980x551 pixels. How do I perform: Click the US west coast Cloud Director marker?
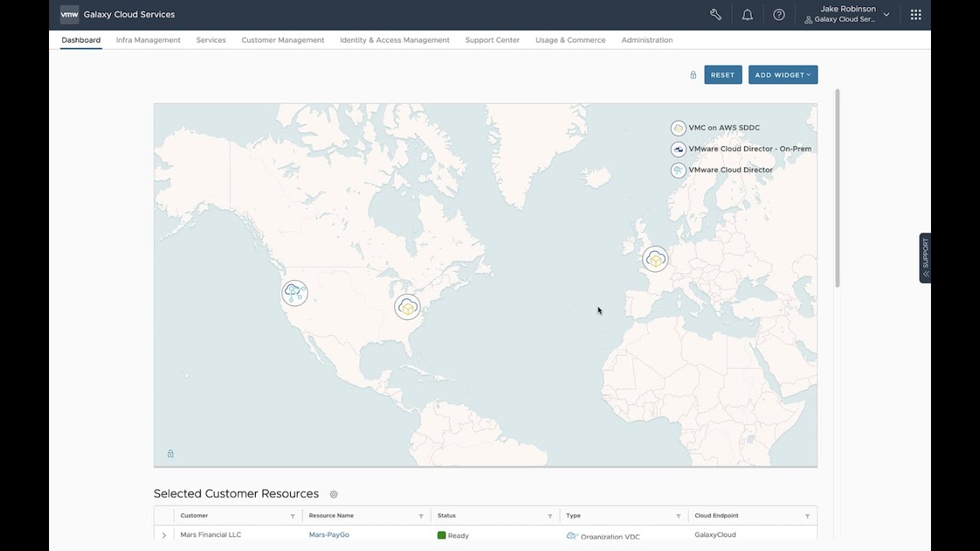[x=295, y=293]
